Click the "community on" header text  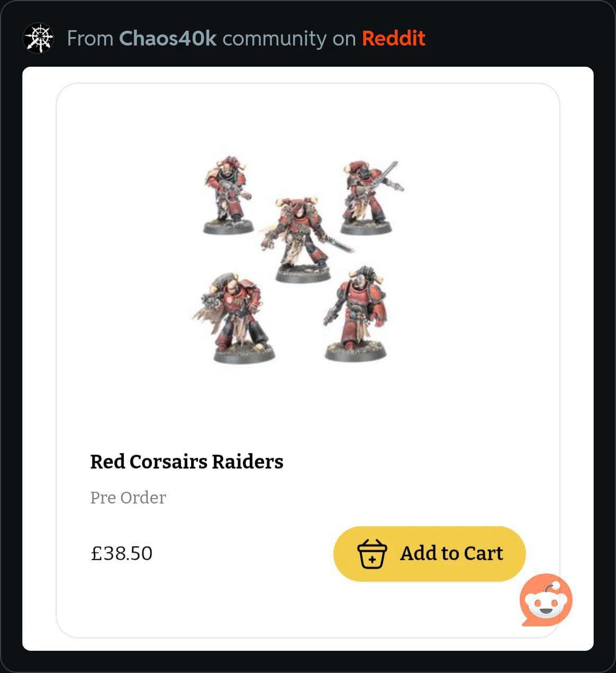point(289,39)
